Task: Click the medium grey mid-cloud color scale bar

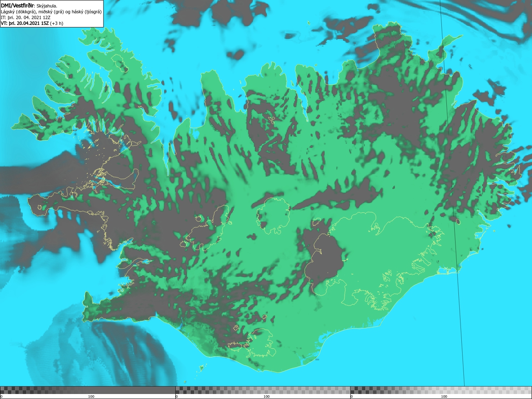Action: click(x=263, y=390)
